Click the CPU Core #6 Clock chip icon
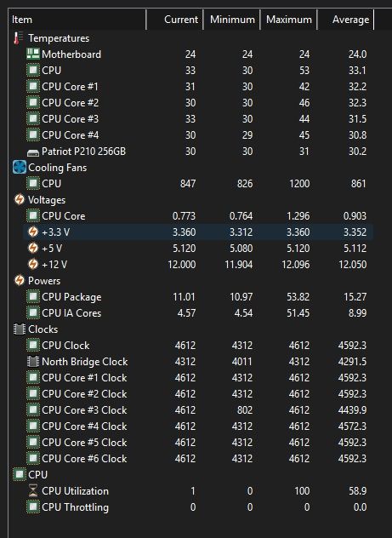The image size is (392, 538). pos(33,458)
